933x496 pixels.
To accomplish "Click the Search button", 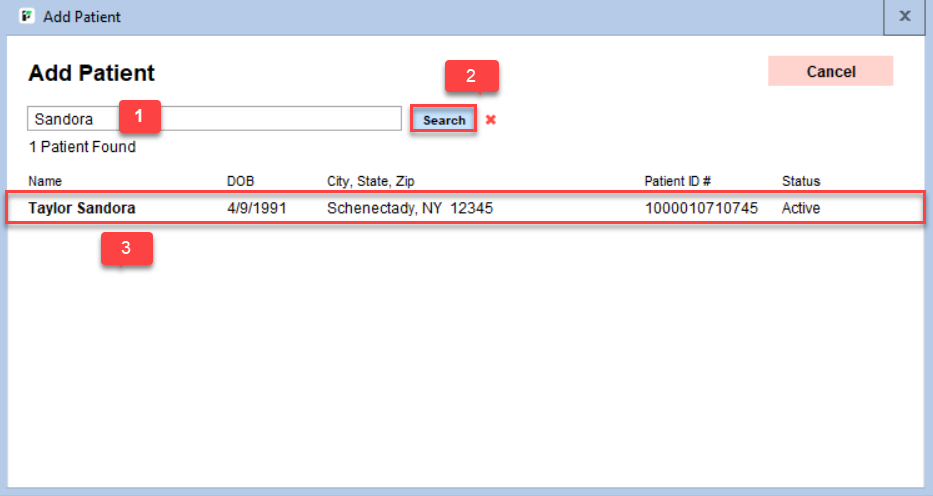I will pos(444,120).
